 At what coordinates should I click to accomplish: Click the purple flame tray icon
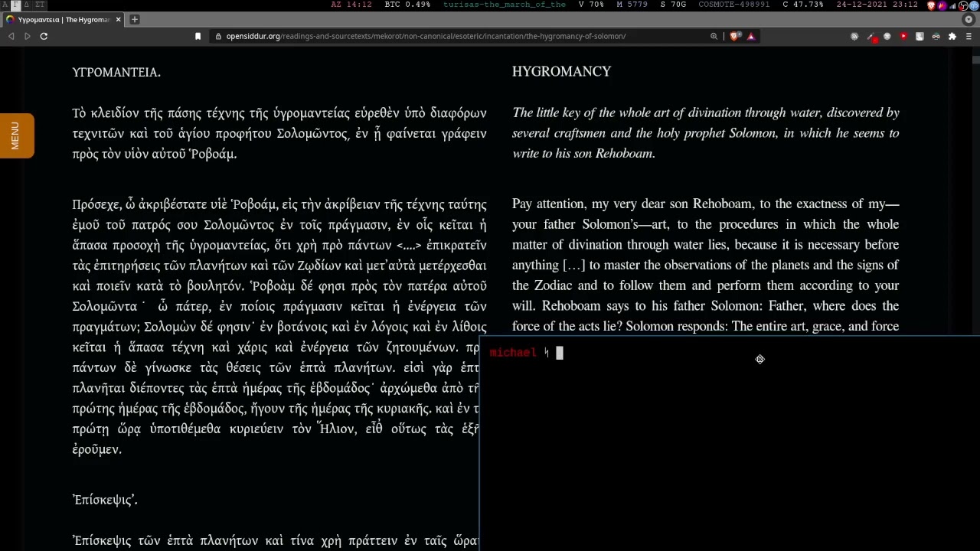[x=942, y=5]
